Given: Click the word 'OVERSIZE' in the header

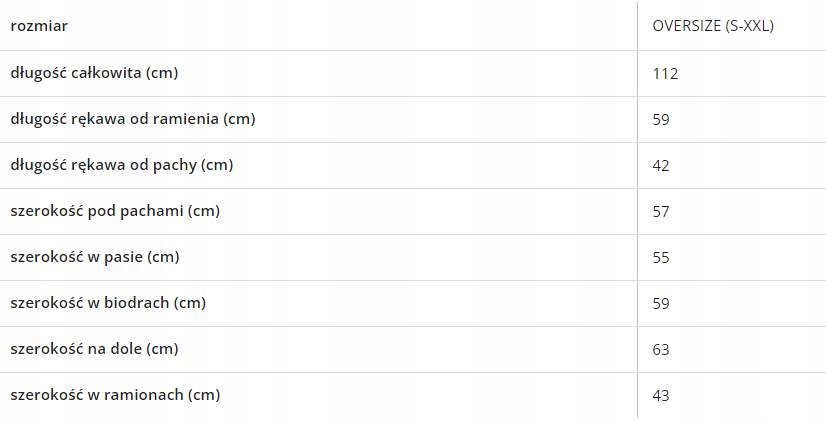Looking at the screenshot, I should [x=686, y=26].
